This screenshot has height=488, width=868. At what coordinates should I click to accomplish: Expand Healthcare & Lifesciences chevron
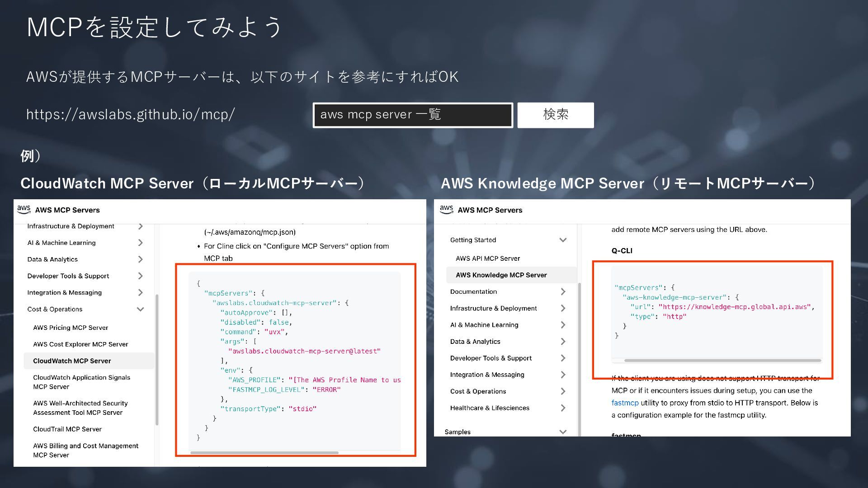coord(563,408)
